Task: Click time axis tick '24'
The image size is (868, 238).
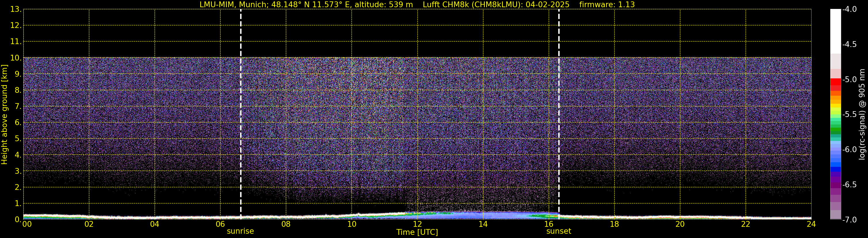Action: pos(811,224)
